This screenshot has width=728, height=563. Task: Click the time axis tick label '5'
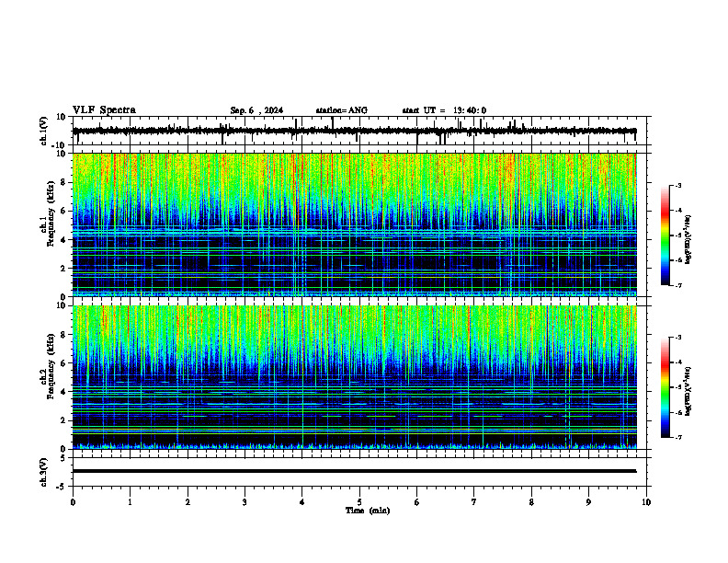click(x=359, y=502)
